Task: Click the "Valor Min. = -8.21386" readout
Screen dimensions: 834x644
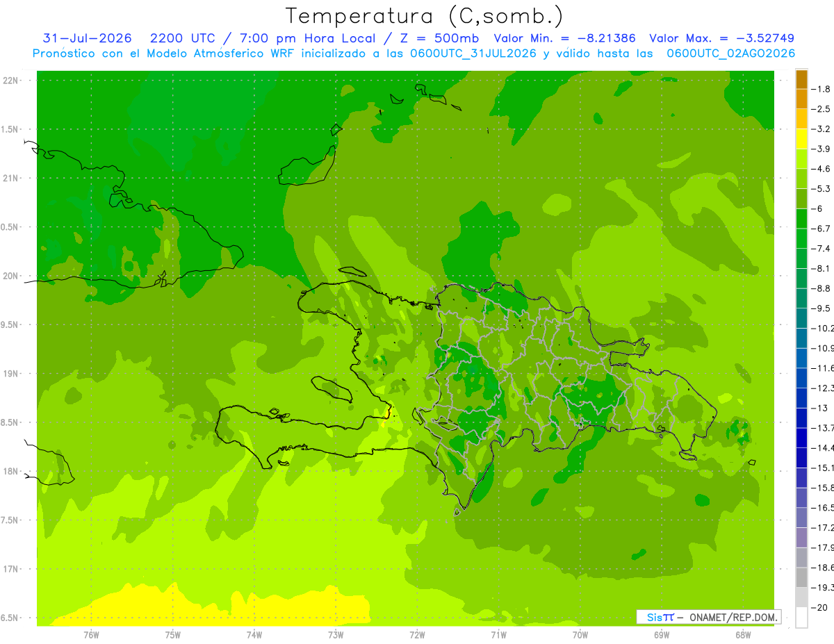Action: click(564, 38)
